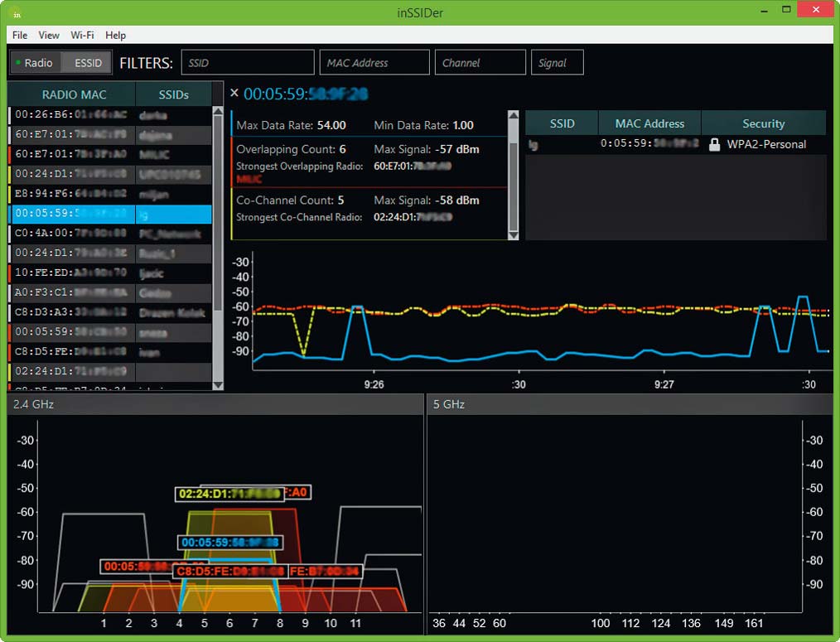Select the C8:D3:A3 radio row

(110, 313)
